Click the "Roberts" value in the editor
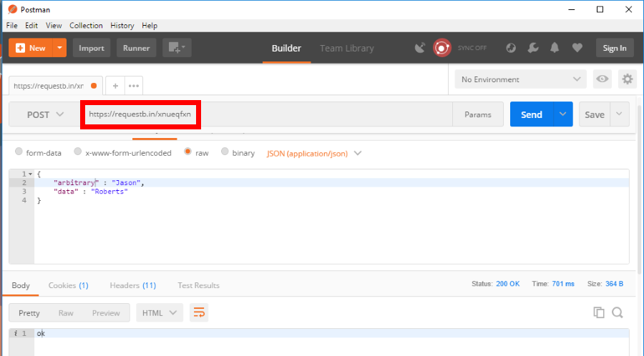 click(x=109, y=192)
